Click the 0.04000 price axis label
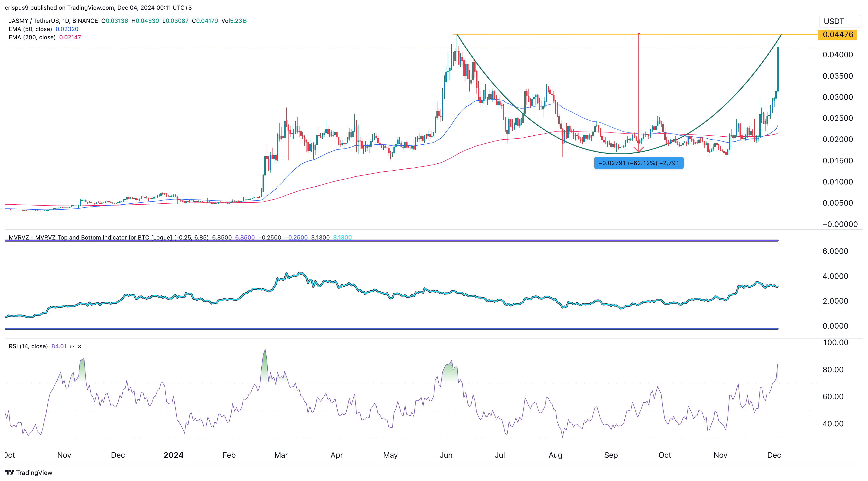868x481 pixels. pos(838,55)
